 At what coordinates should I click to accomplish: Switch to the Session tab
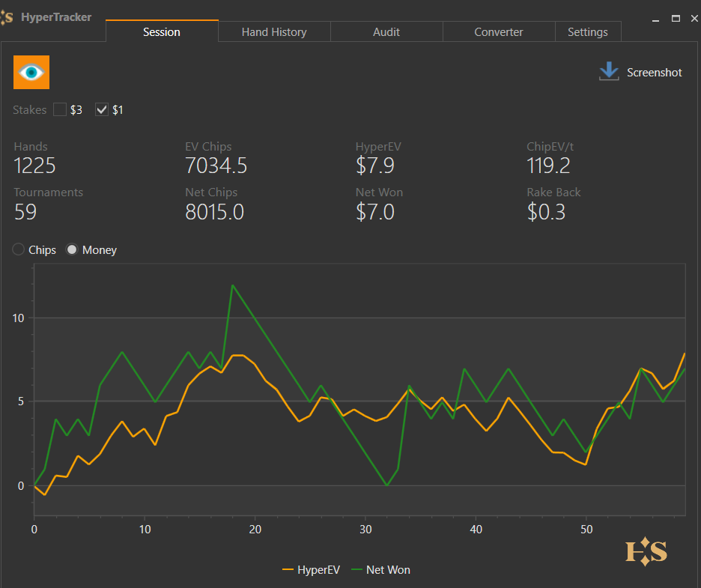(162, 31)
